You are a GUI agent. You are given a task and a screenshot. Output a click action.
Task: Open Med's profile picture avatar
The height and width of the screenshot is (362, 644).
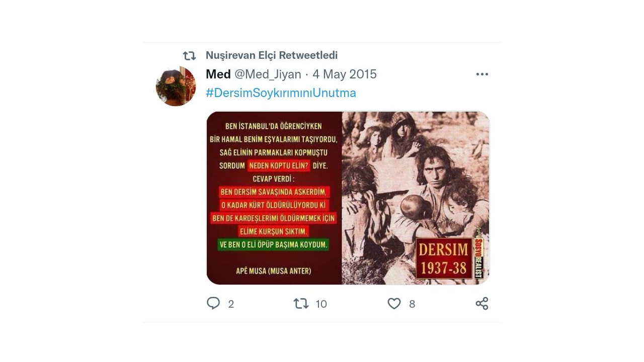coord(176,86)
